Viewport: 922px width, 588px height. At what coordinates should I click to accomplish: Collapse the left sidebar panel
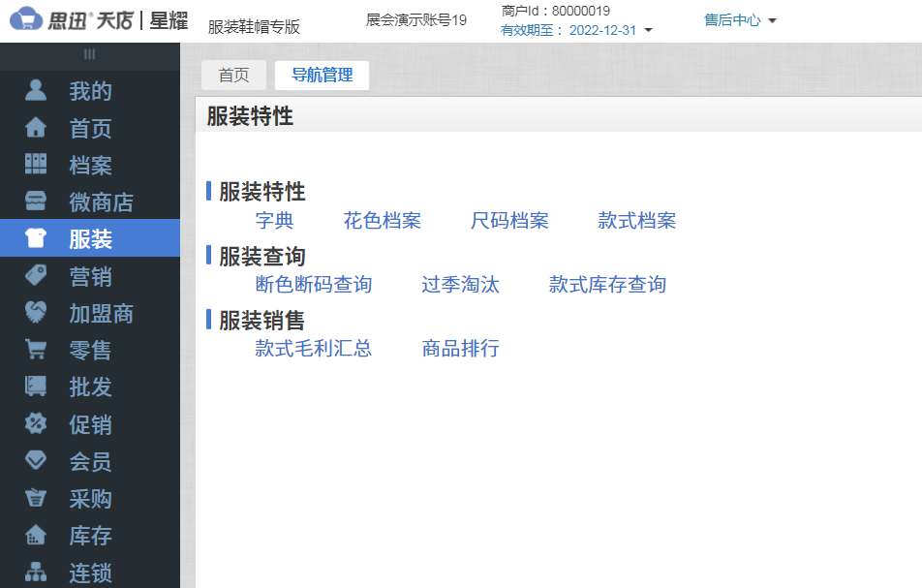(89, 55)
